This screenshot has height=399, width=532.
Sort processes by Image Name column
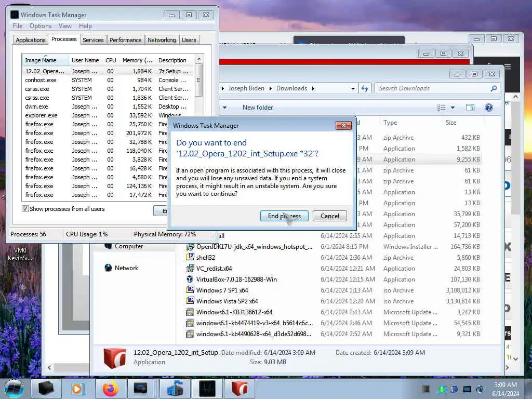tap(45, 60)
